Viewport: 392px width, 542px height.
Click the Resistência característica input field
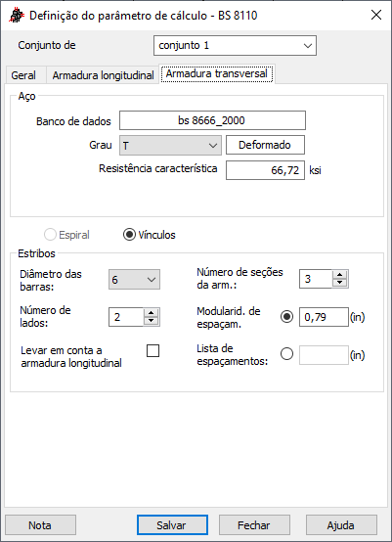(x=265, y=170)
